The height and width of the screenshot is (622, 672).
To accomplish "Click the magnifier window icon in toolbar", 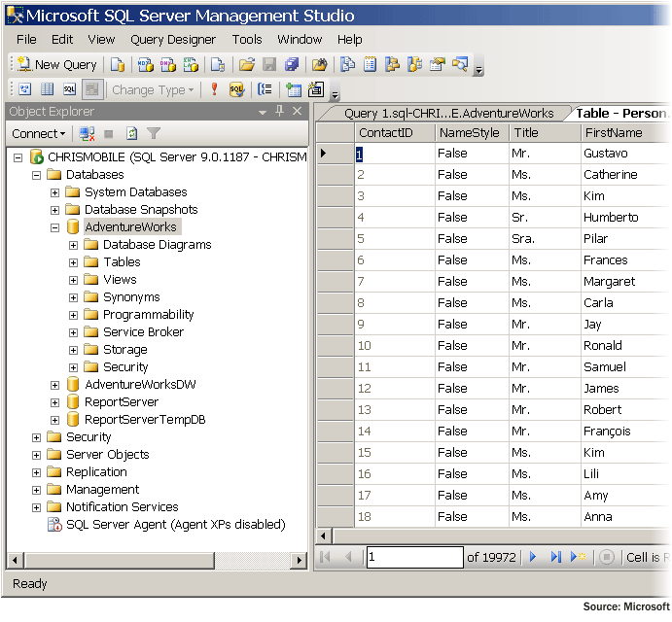I will pos(460,65).
